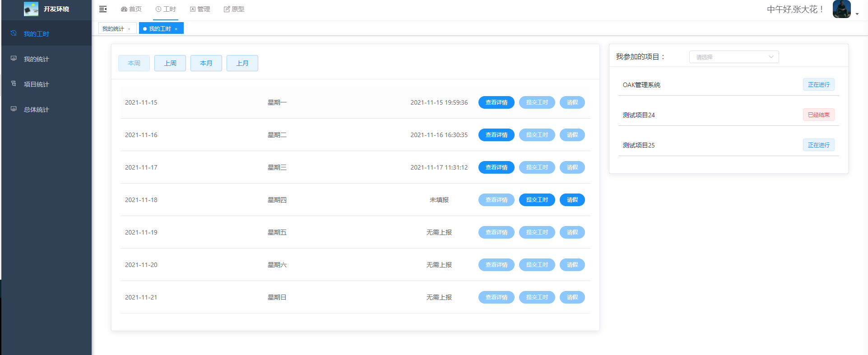Open the 管理 top menu item
This screenshot has width=868, height=355.
pos(200,9)
